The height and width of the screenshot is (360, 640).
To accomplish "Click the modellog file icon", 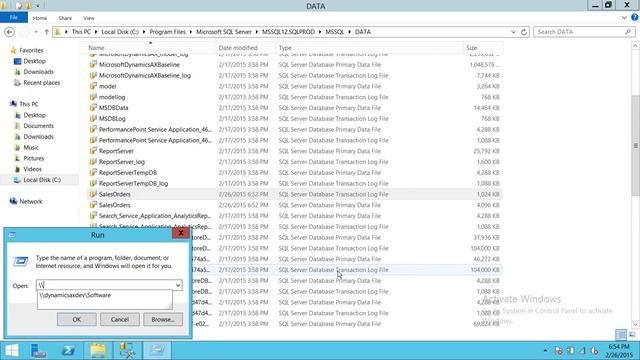I will 93,97.
